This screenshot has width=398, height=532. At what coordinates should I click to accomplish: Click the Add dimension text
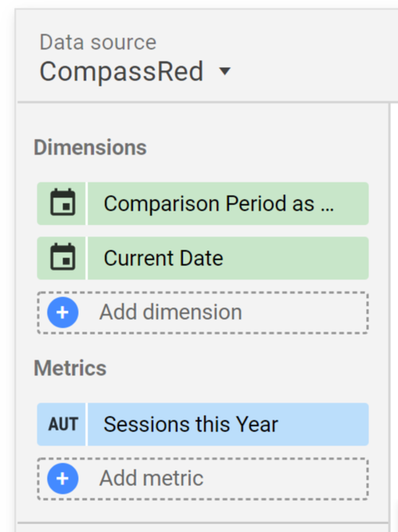pyautogui.click(x=170, y=312)
